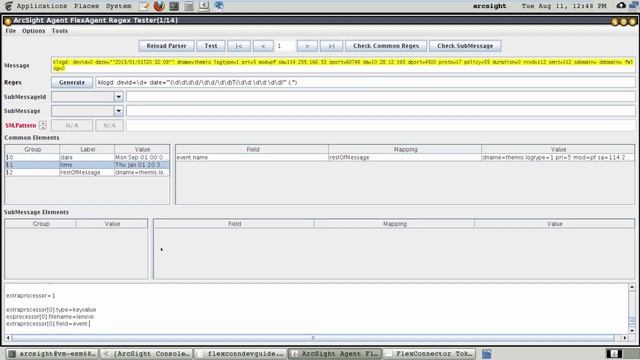Click the text pane scroll down arrow
This screenshot has width=640, height=360.
(632, 331)
